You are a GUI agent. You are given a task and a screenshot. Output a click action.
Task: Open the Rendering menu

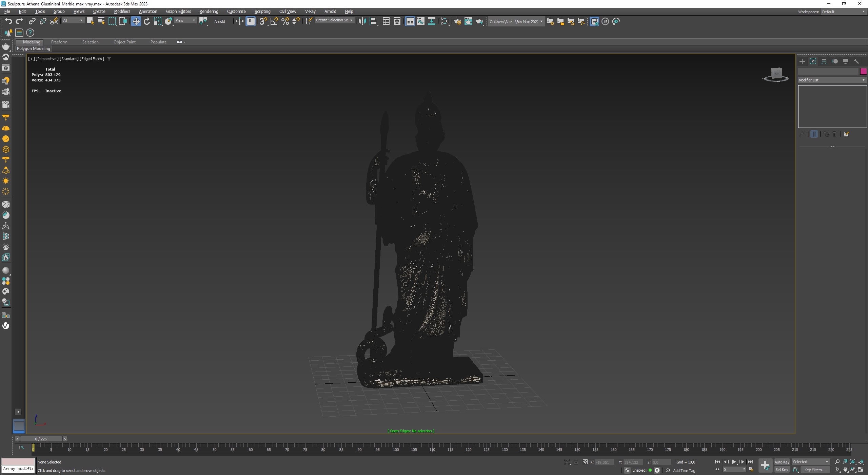click(209, 12)
